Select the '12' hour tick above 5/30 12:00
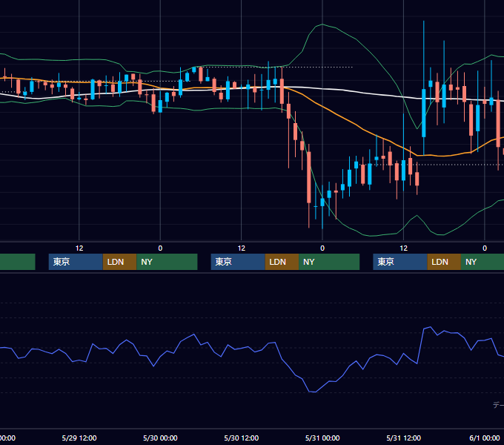Screen dimensions: 504x445 (x=242, y=248)
